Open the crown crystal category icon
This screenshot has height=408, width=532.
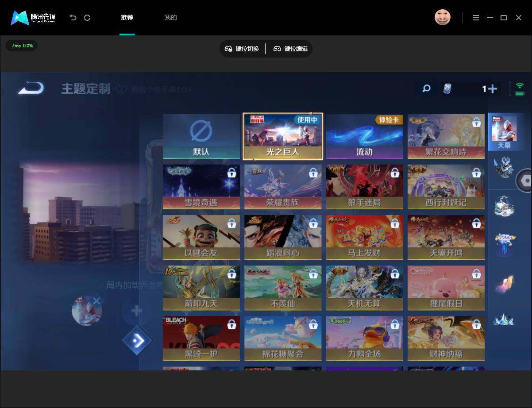coord(504,319)
